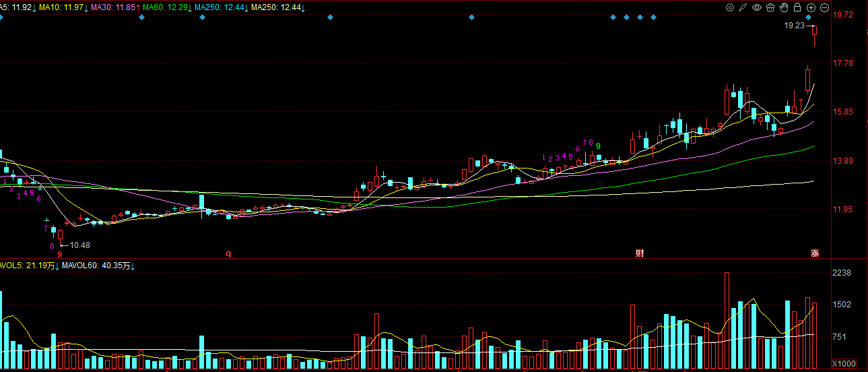Click the 751 volume axis value

(x=840, y=336)
